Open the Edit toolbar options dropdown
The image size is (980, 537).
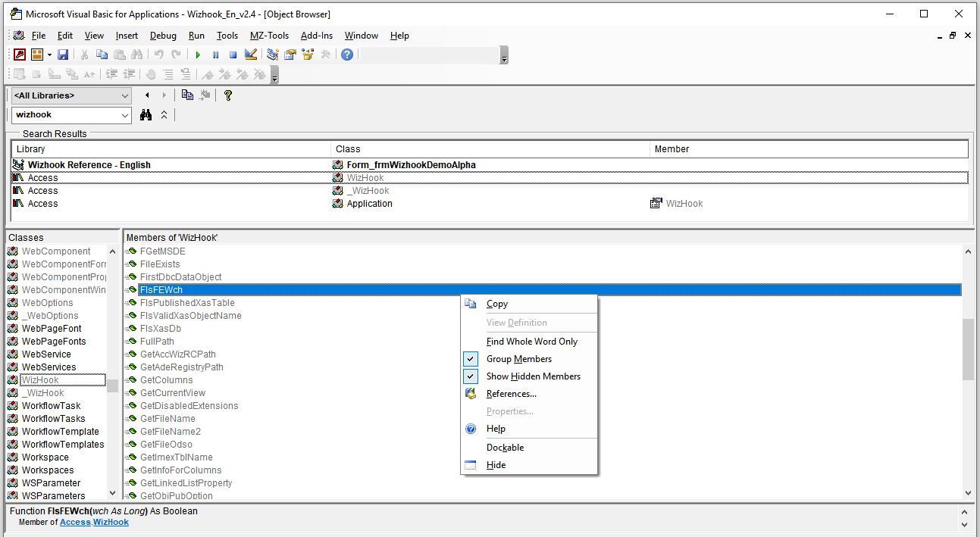[x=274, y=74]
